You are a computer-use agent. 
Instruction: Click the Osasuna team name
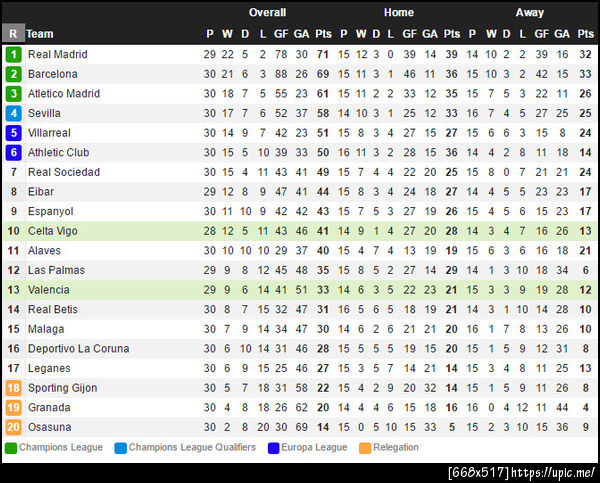51,427
